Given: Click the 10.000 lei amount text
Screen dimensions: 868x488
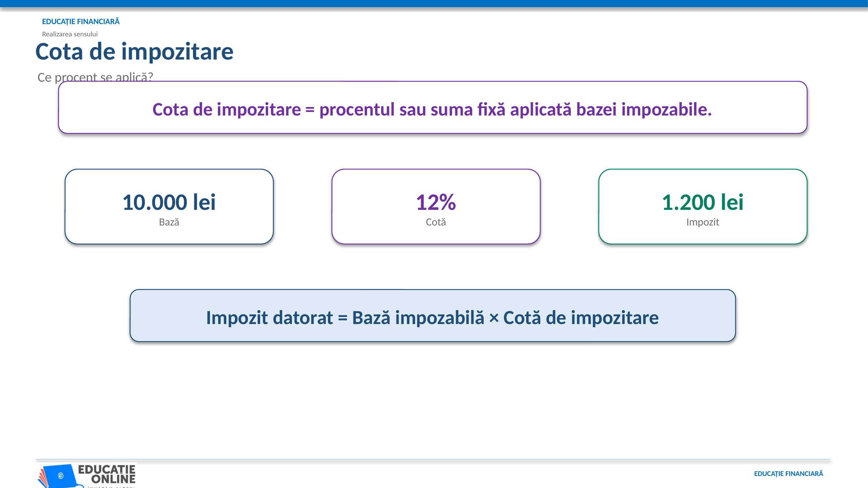Looking at the screenshot, I should click(169, 202).
